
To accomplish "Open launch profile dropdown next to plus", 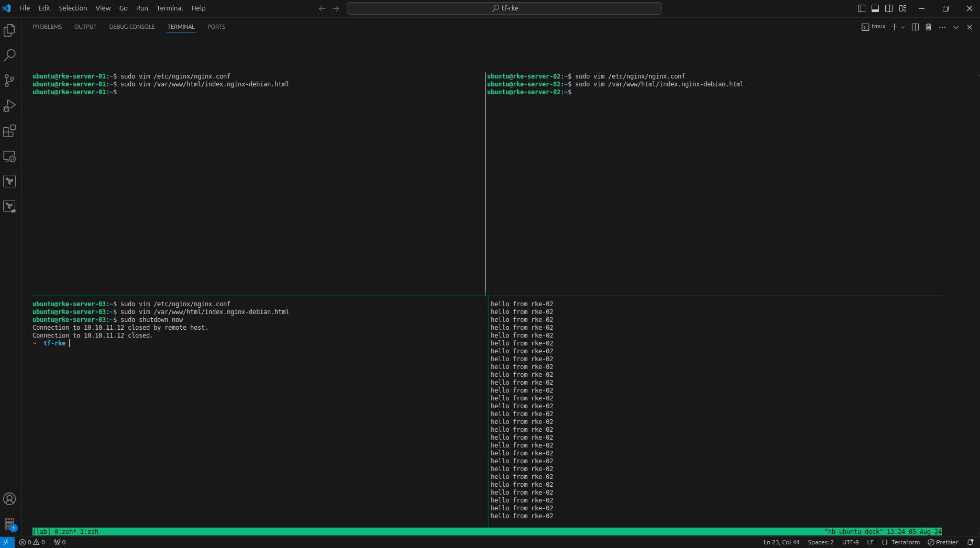I will (x=903, y=27).
